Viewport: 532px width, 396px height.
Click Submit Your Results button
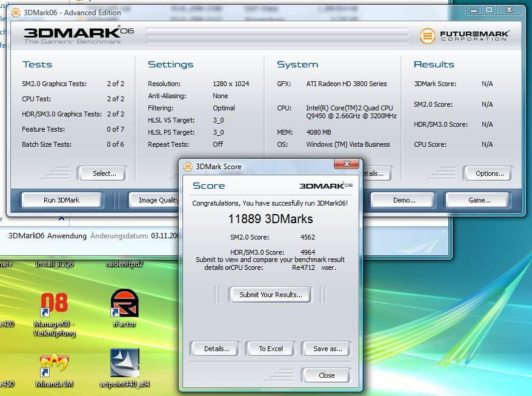[x=270, y=295]
